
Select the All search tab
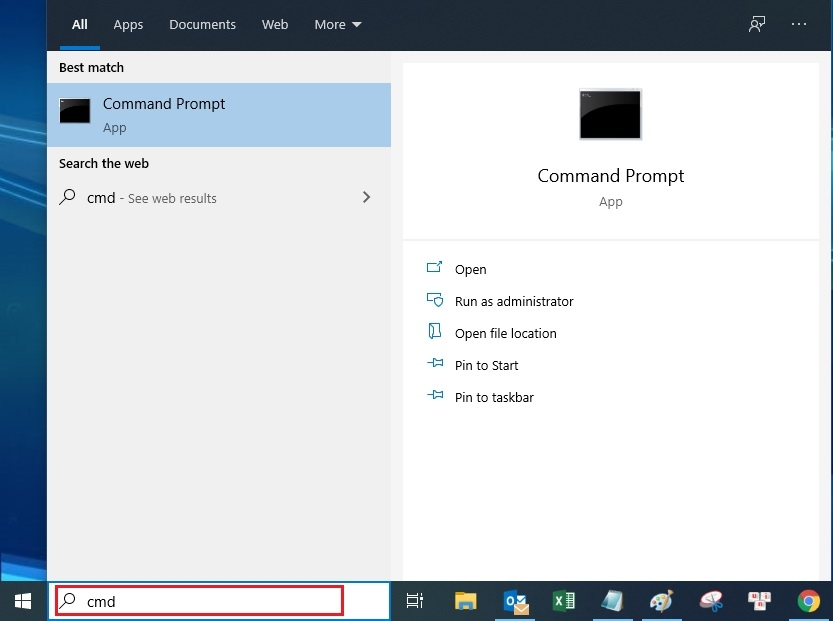click(x=80, y=24)
